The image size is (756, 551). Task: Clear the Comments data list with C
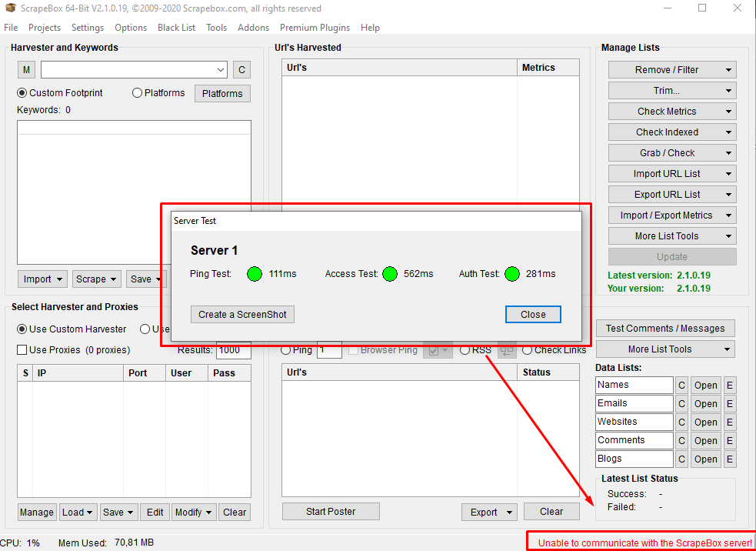[681, 440]
